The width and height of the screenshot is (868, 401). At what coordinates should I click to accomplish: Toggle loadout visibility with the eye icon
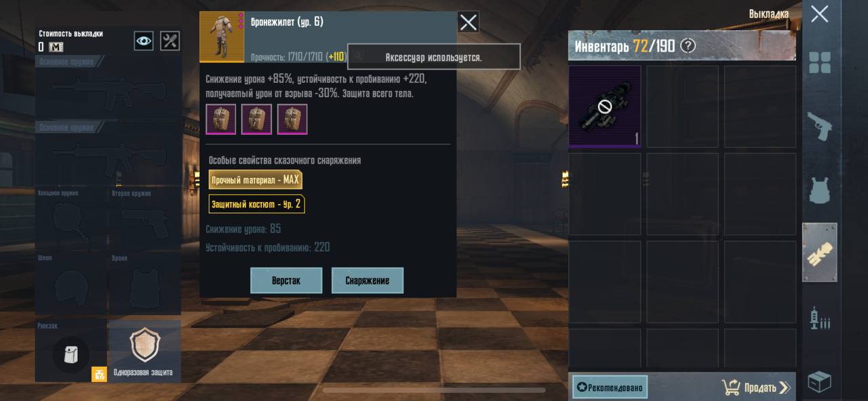[x=144, y=41]
